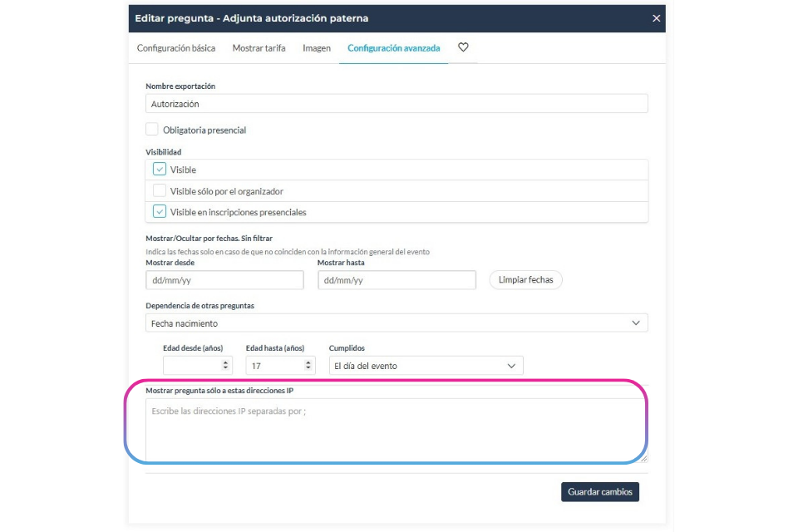Enable Visible sólo por el organizador
798x532 pixels.
pyautogui.click(x=160, y=190)
